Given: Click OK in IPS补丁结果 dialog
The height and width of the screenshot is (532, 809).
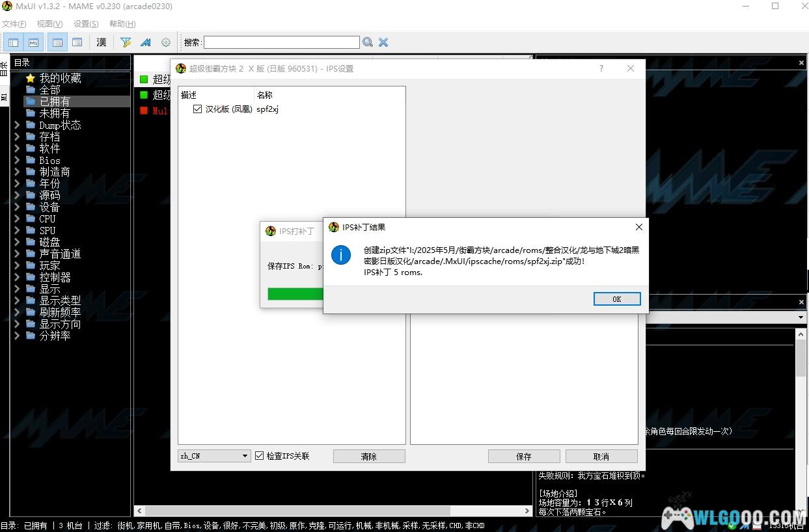Looking at the screenshot, I should pyautogui.click(x=617, y=299).
